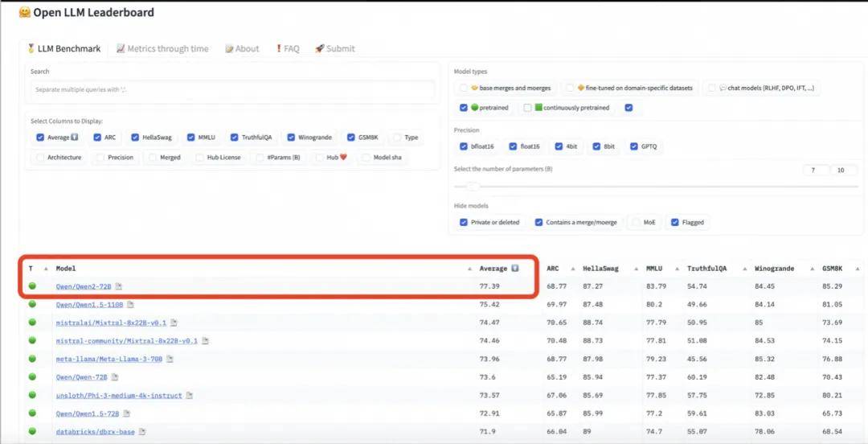Uncheck the Flagged hide models option

(x=675, y=222)
